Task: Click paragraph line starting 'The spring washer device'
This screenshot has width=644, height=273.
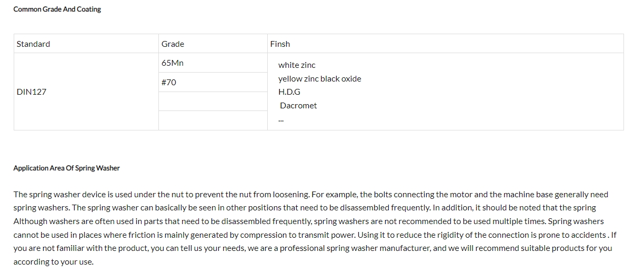Action: click(310, 195)
